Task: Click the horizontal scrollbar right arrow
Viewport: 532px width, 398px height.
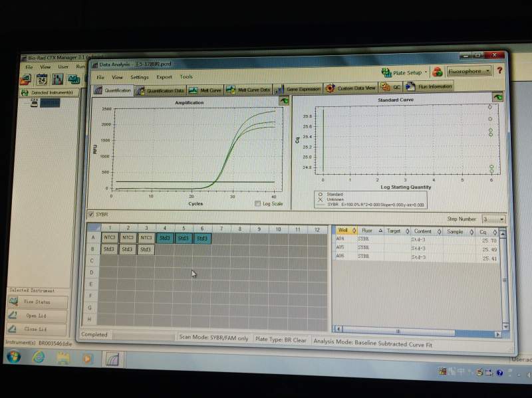Action: [x=497, y=334]
